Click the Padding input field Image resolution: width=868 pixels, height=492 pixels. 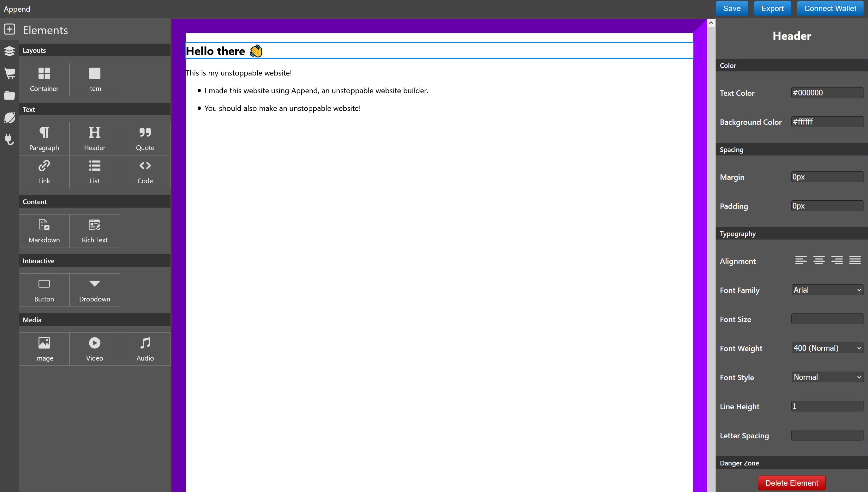coord(827,206)
